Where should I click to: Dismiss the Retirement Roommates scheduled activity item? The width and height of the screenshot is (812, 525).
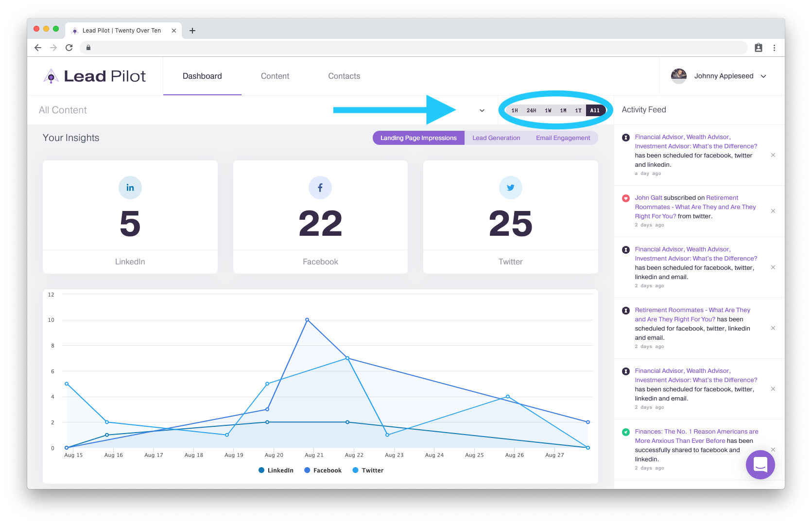tap(773, 328)
